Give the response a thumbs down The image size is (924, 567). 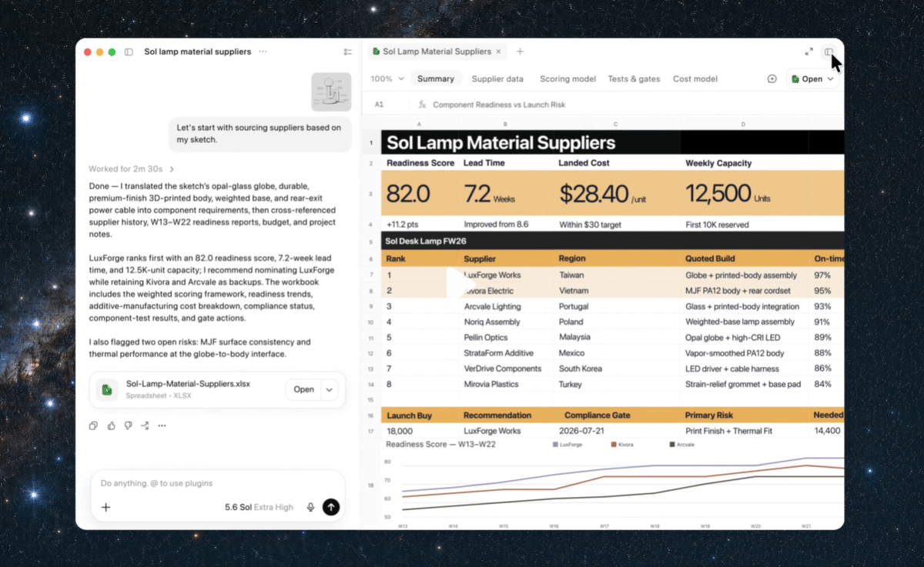128,425
